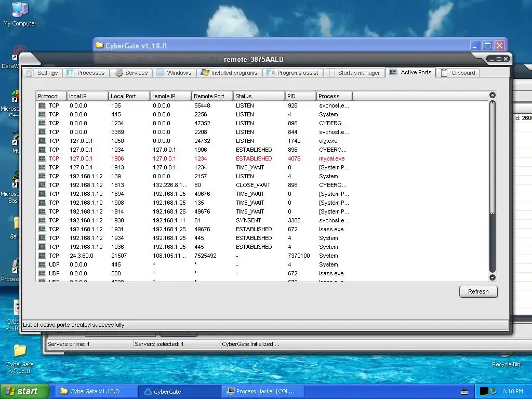Select the alg.exe process entry
The height and width of the screenshot is (399, 532).
[x=328, y=141]
